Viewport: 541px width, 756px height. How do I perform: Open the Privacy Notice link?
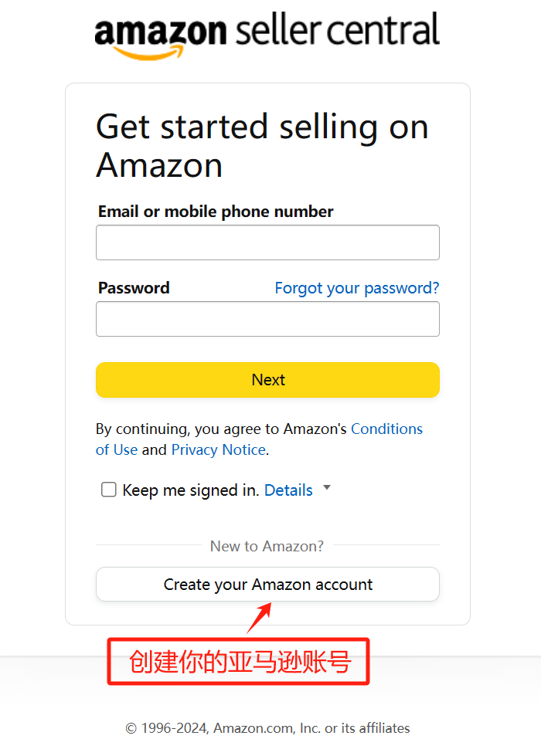coord(219,450)
